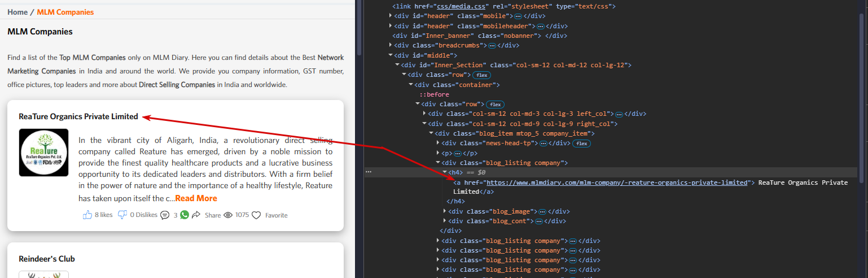
Task: Collapse the container div node
Action: [411, 84]
